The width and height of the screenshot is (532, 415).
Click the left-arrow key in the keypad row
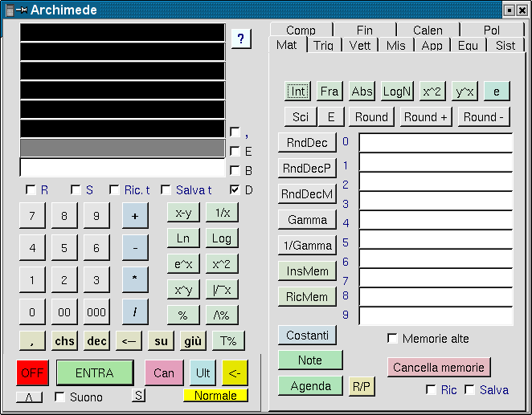(x=129, y=340)
